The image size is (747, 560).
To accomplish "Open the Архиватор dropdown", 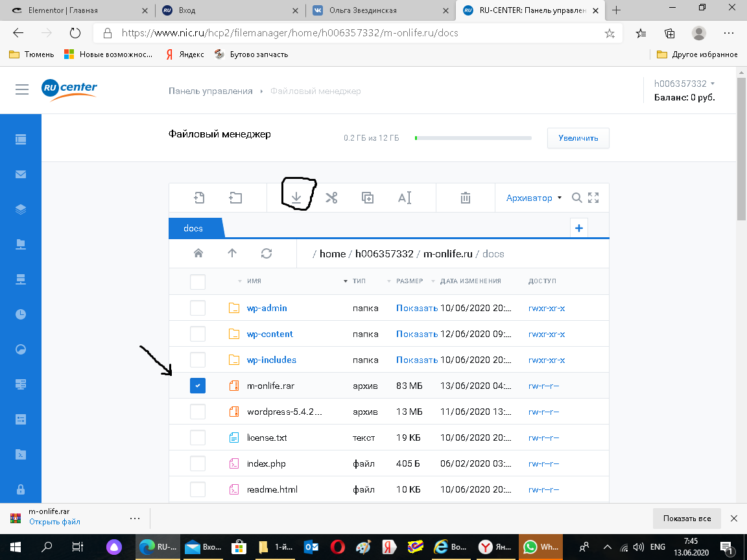I will (x=534, y=198).
